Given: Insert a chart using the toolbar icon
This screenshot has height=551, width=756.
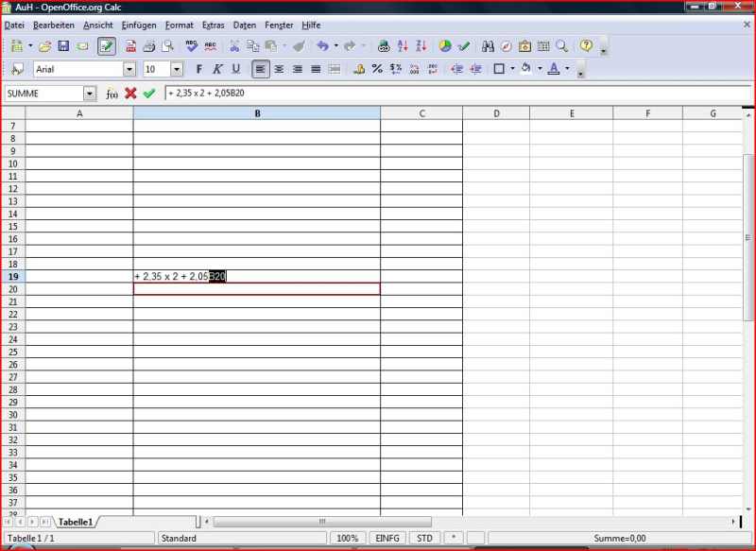Looking at the screenshot, I should [445, 45].
